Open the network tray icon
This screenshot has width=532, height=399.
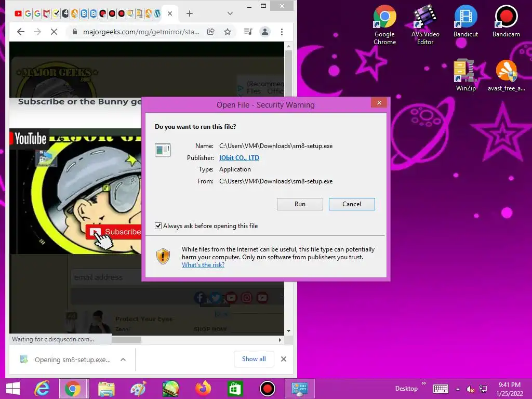pyautogui.click(x=483, y=389)
